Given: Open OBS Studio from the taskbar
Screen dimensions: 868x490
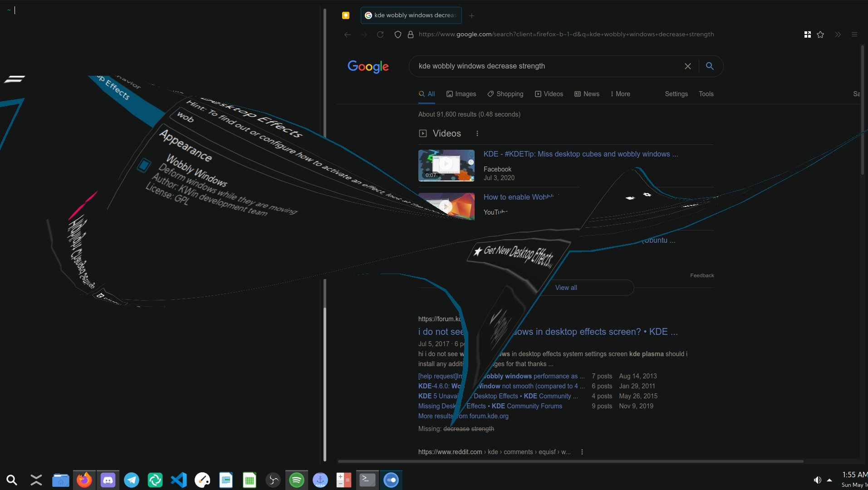Looking at the screenshot, I should pyautogui.click(x=273, y=480).
